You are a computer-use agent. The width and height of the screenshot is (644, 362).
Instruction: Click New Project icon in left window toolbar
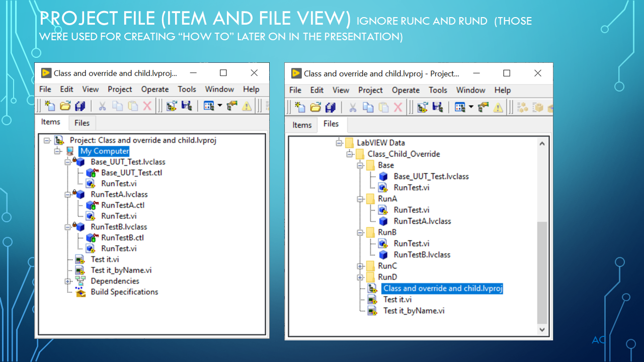pos(50,106)
